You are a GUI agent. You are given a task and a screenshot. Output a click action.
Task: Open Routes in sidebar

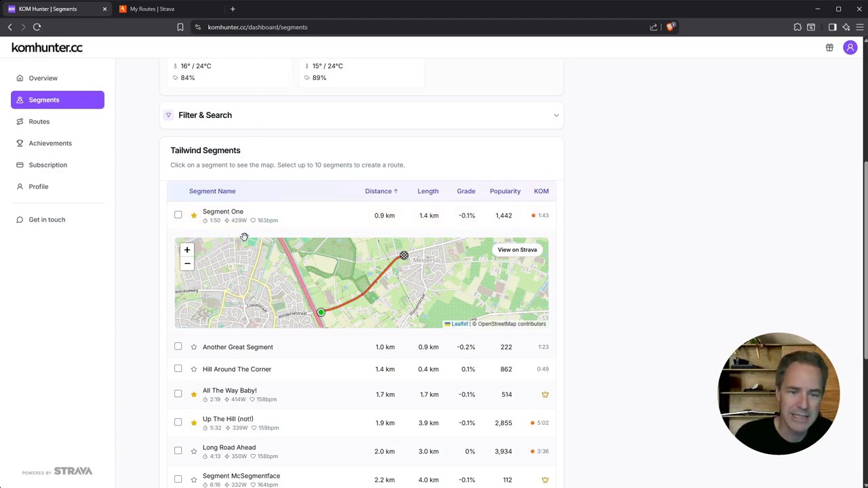pyautogui.click(x=58, y=121)
